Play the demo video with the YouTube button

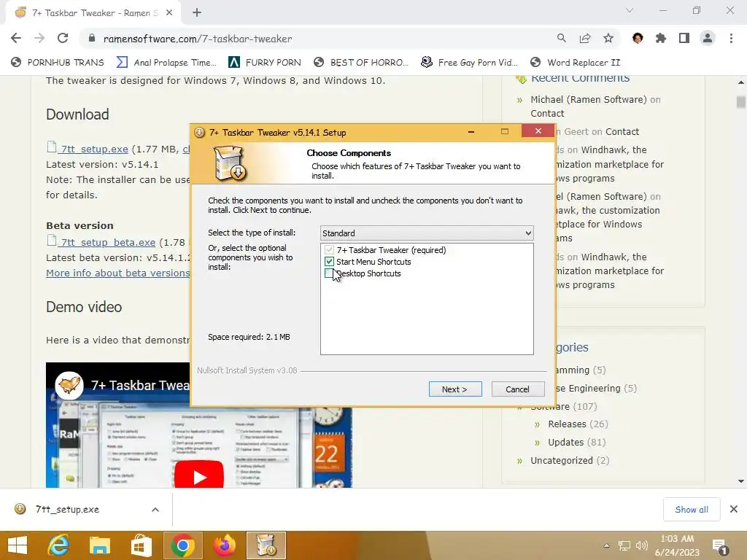click(199, 476)
